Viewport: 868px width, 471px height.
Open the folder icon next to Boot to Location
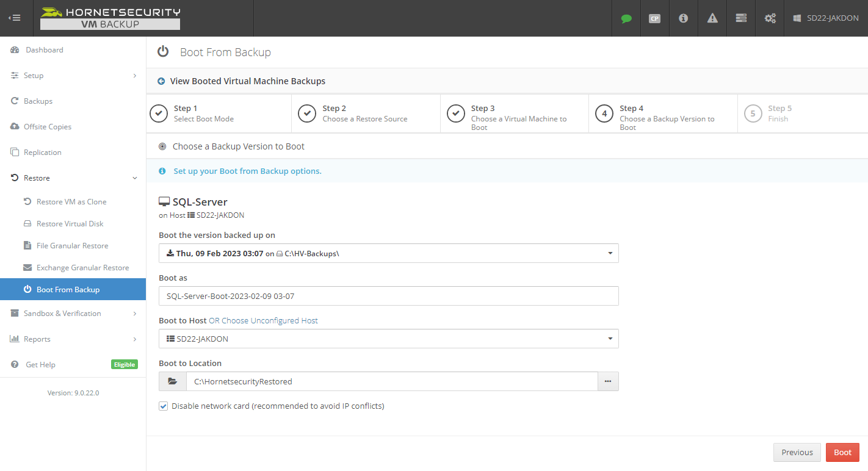[172, 381]
